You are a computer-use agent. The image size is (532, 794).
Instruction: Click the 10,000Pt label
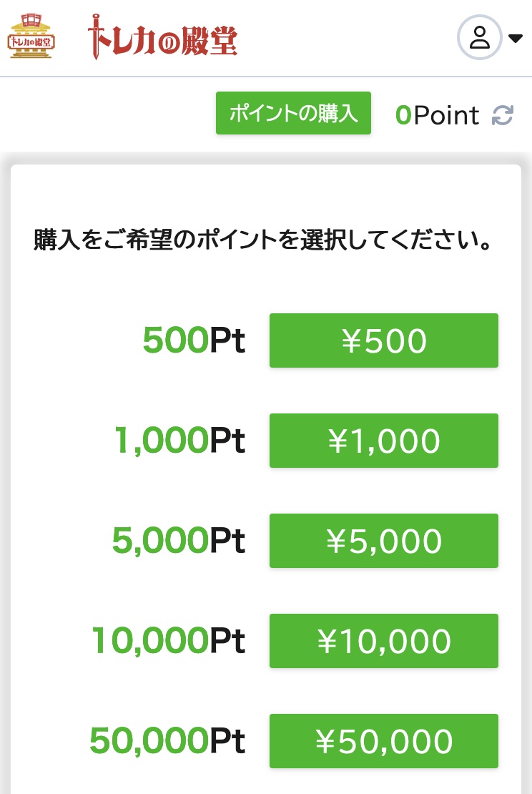pos(169,641)
